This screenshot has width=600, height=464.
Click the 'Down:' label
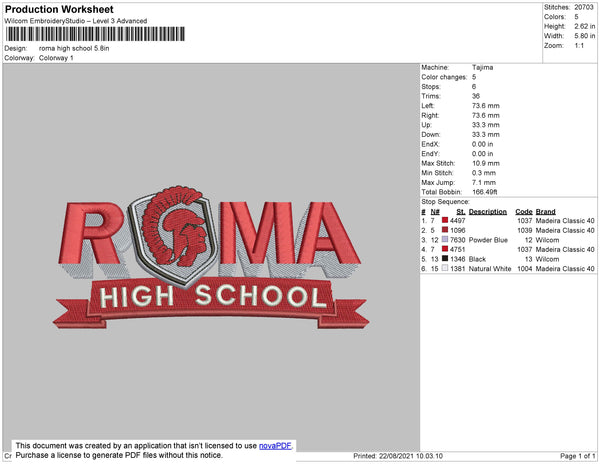pos(431,135)
